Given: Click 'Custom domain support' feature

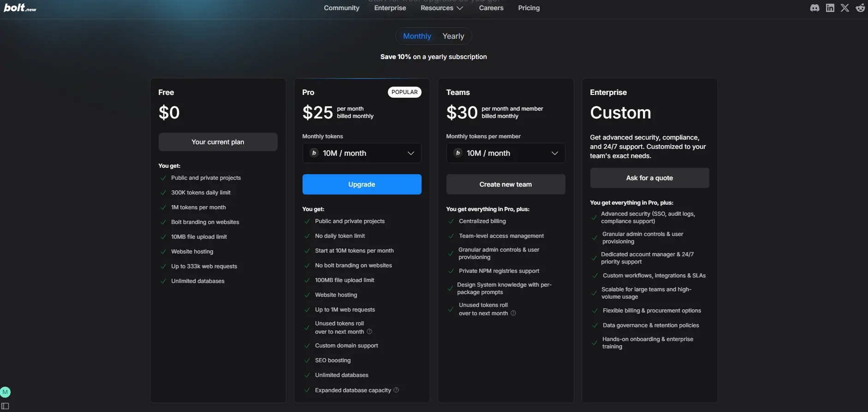Looking at the screenshot, I should (x=347, y=346).
